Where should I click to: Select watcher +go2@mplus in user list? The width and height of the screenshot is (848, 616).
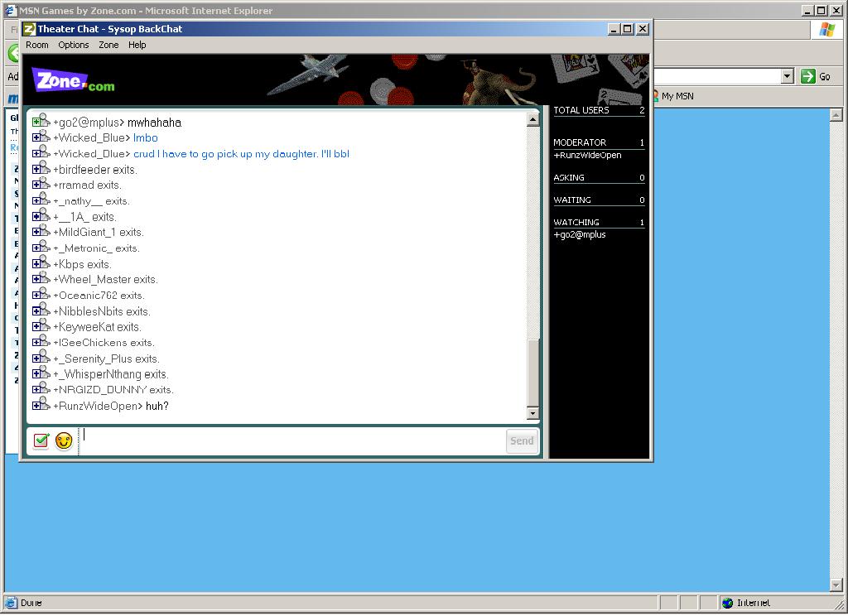pyautogui.click(x=579, y=234)
